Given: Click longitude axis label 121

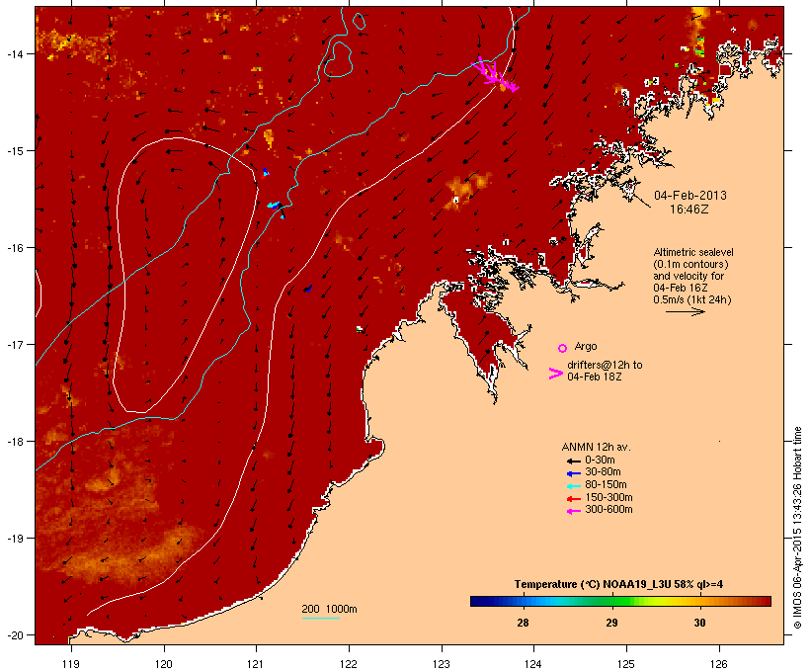Looking at the screenshot, I should click(x=256, y=664).
